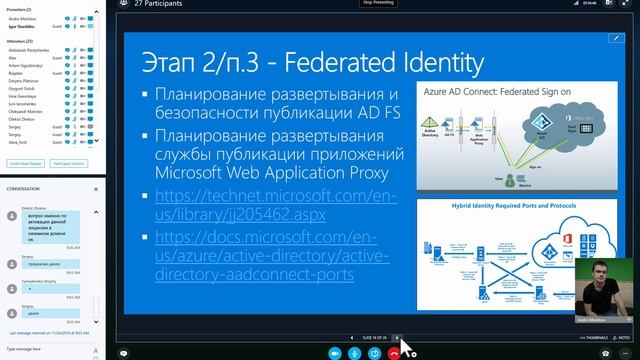Advance to the next slide arrow

pyautogui.click(x=397, y=338)
